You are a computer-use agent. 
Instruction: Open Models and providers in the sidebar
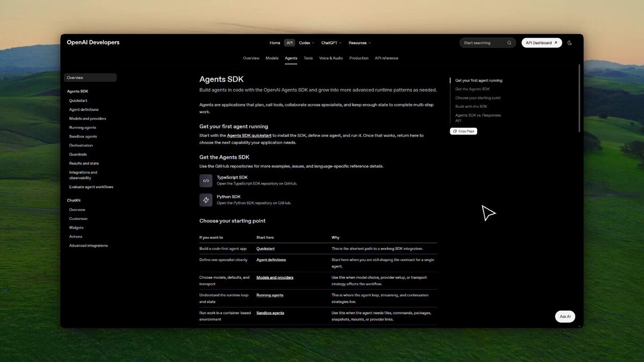pos(87,119)
